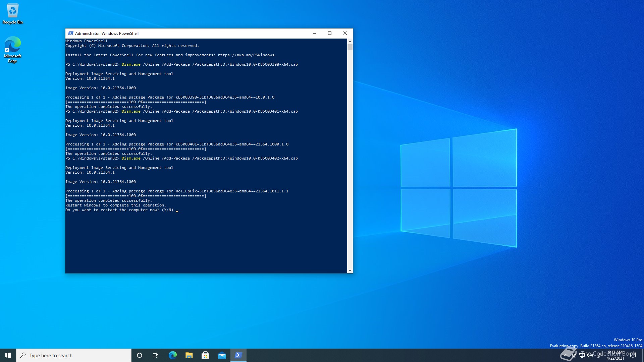Open the Microsoft Store from the taskbar

pyautogui.click(x=206, y=355)
